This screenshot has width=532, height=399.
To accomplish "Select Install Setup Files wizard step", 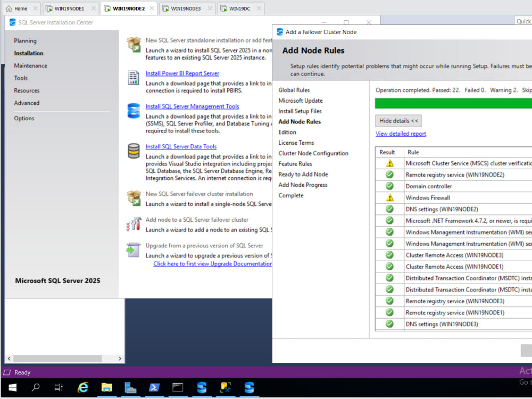I will pos(300,111).
